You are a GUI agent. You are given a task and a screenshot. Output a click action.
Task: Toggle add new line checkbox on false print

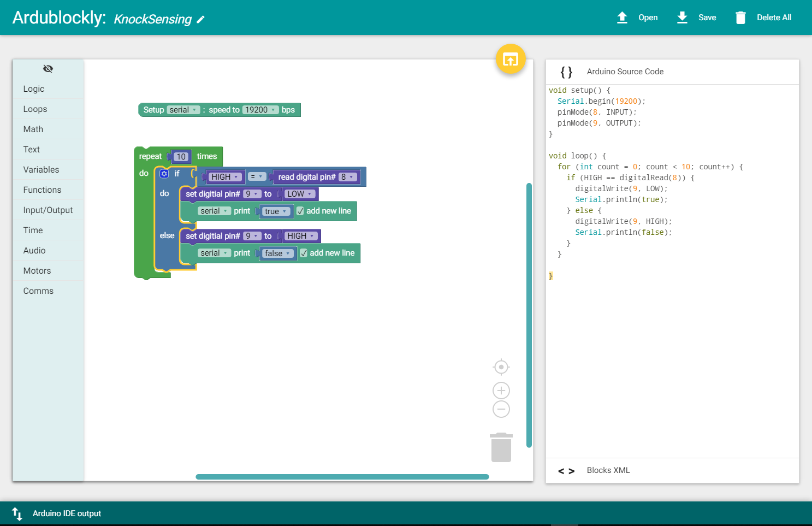coord(304,253)
